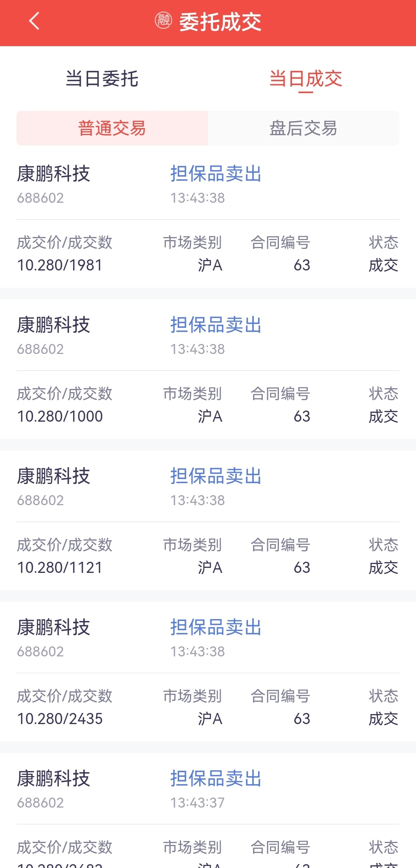Tap 担保品卖出 link at 13:43:37
Image resolution: width=416 pixels, height=868 pixels.
[x=216, y=778]
